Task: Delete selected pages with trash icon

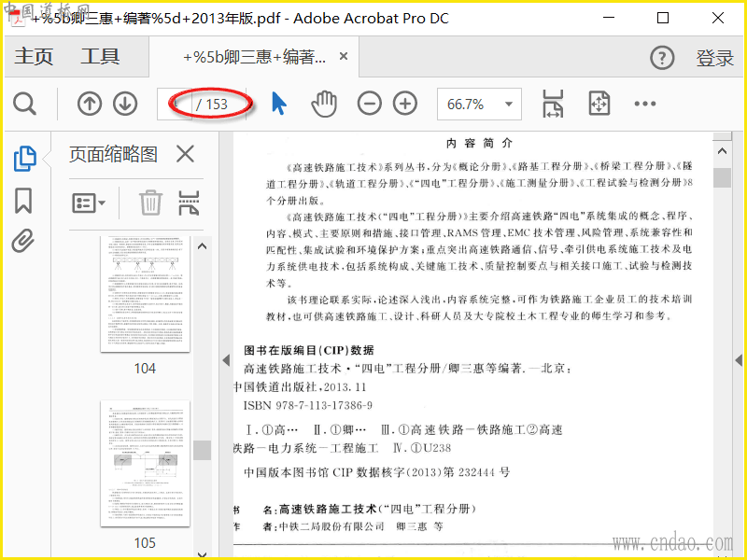Action: click(x=151, y=203)
